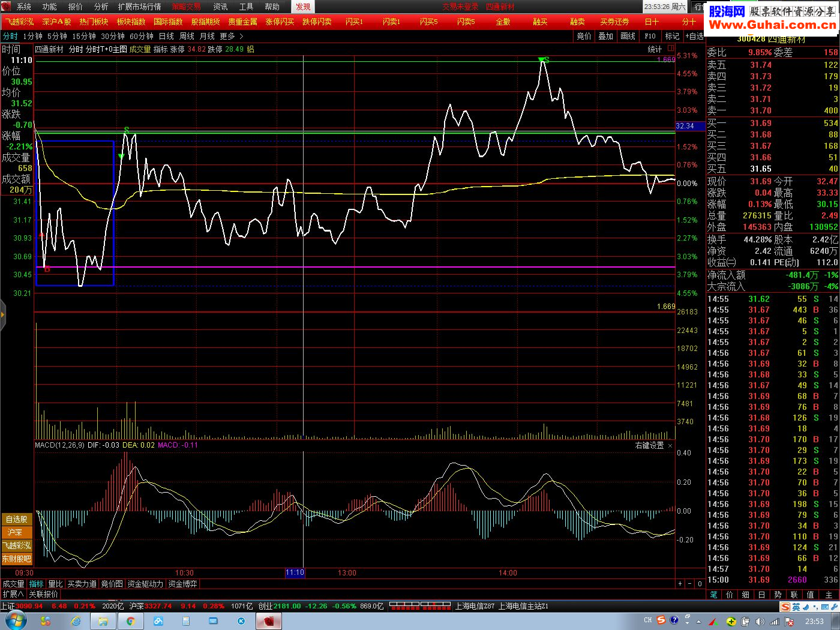Toggle the 画线 drawing tool
This screenshot has width=840, height=630.
628,37
